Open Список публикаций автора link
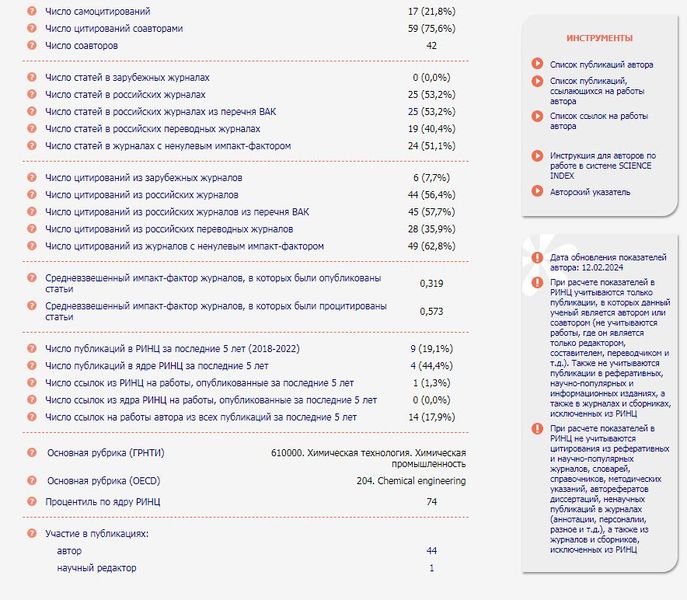Viewport: 687px width, 600px height. (602, 64)
